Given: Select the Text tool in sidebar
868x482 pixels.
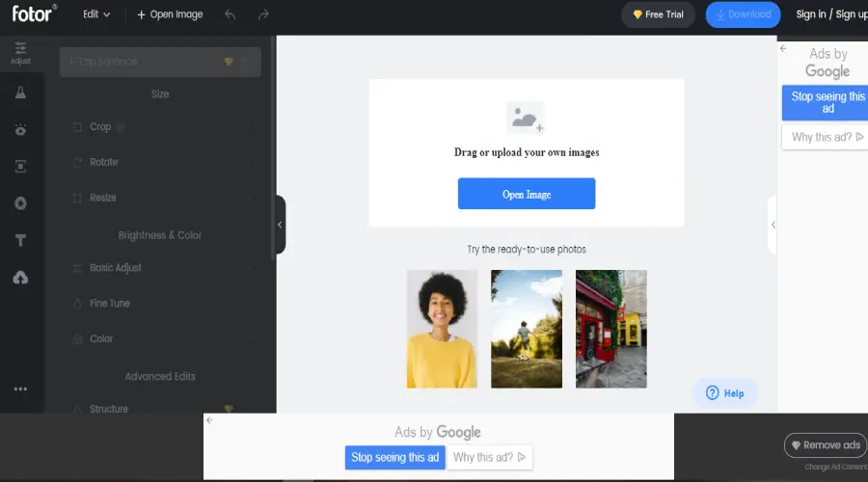Looking at the screenshot, I should tap(20, 240).
